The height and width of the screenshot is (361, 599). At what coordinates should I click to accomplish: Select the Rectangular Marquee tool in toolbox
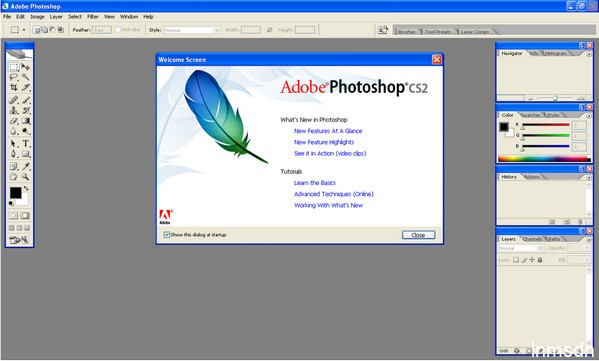14,67
